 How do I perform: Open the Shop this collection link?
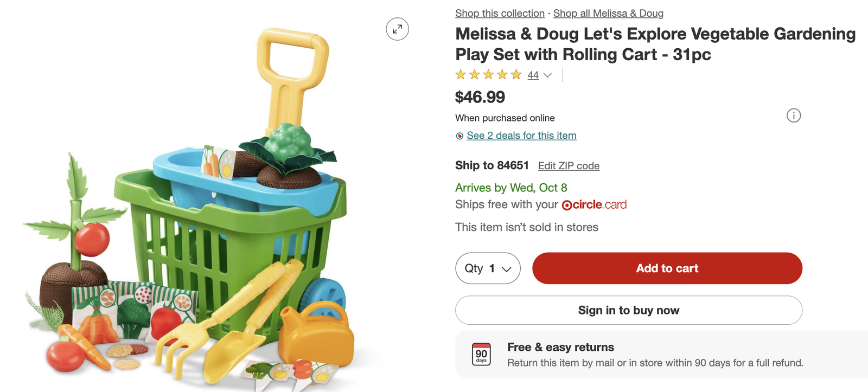pos(500,14)
